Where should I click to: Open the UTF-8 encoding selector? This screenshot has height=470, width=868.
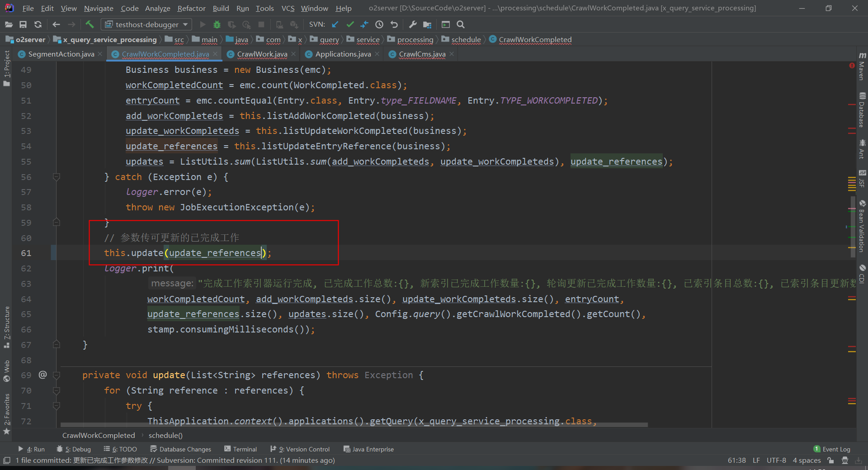(776, 461)
